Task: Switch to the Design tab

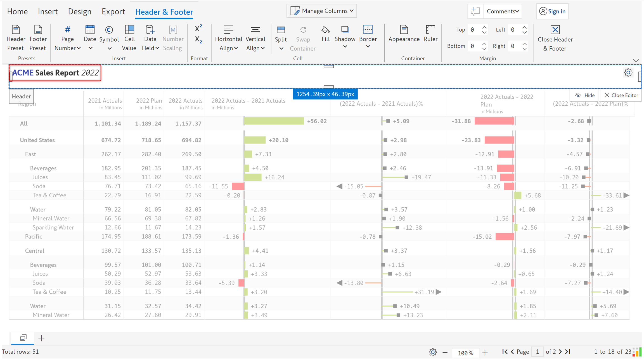Action: point(80,12)
